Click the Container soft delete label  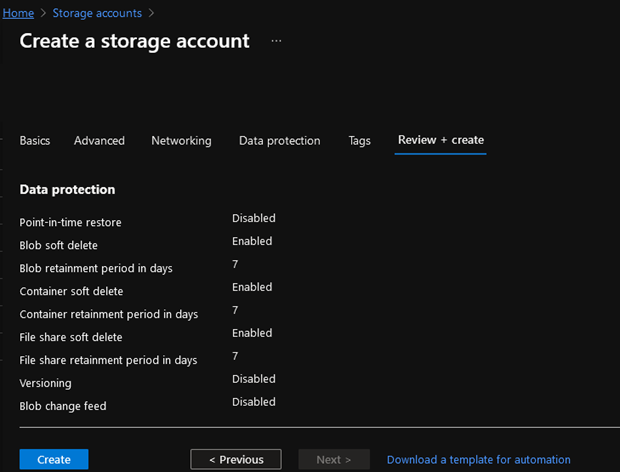click(x=71, y=291)
